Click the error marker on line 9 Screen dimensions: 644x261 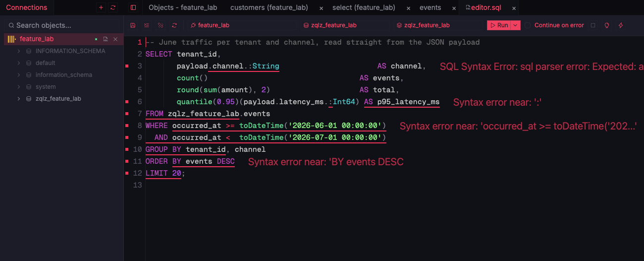pos(127,137)
